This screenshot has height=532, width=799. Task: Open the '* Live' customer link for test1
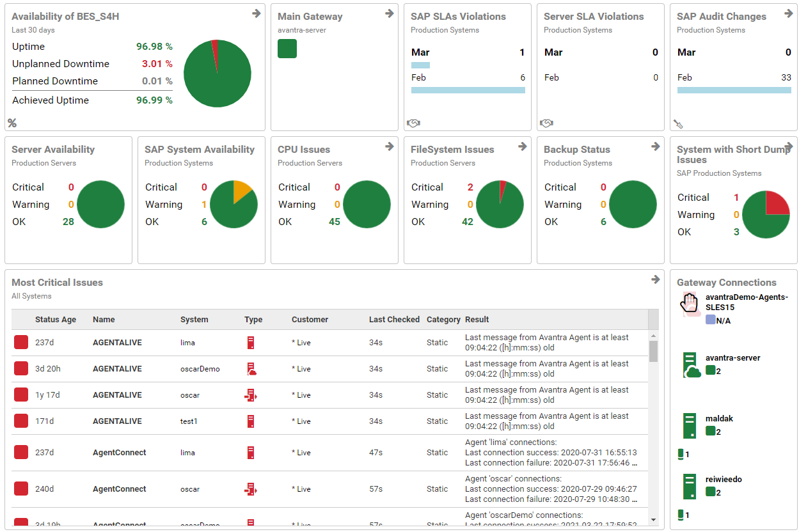click(301, 421)
